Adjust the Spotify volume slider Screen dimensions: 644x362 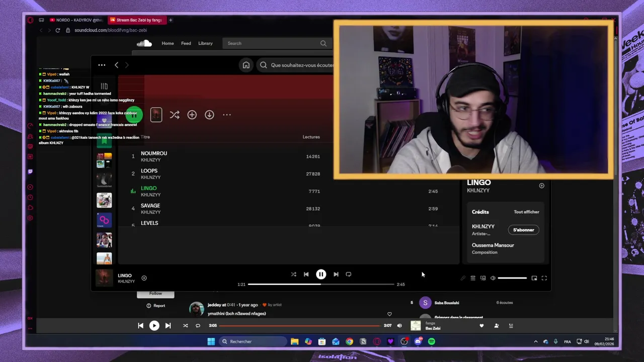click(x=512, y=278)
